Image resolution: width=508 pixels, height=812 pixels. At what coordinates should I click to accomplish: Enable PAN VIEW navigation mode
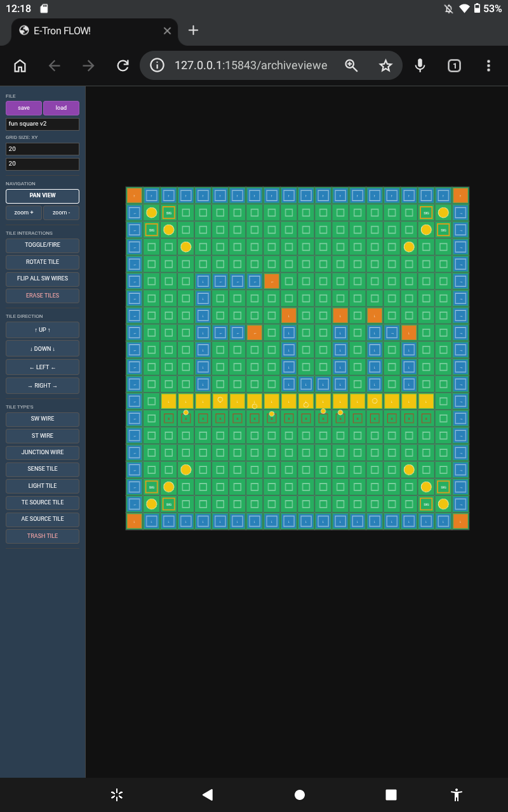click(43, 196)
